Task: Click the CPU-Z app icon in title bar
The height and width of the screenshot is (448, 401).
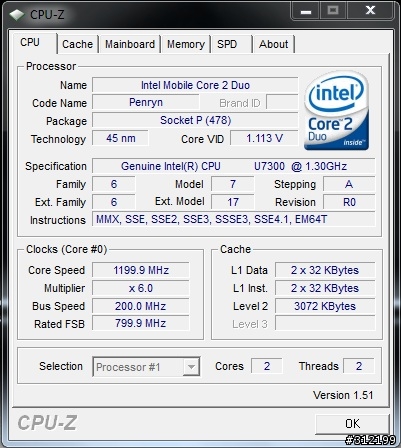Action: [x=17, y=14]
